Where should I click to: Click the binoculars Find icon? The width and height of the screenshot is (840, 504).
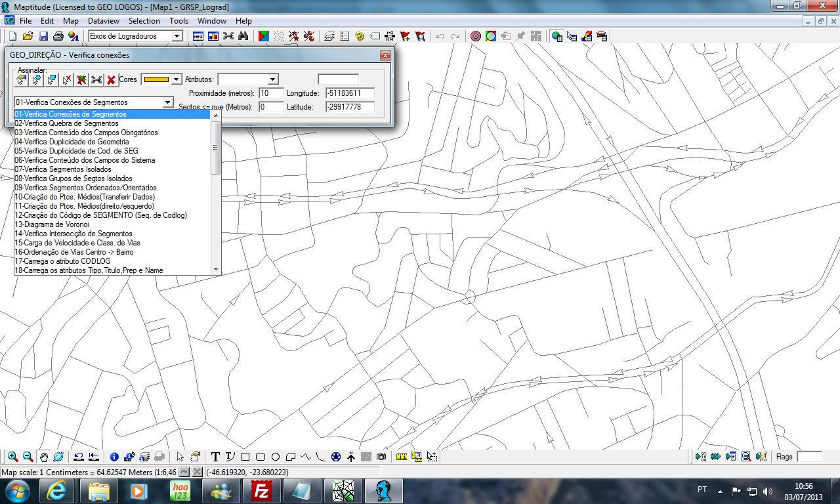pyautogui.click(x=243, y=36)
